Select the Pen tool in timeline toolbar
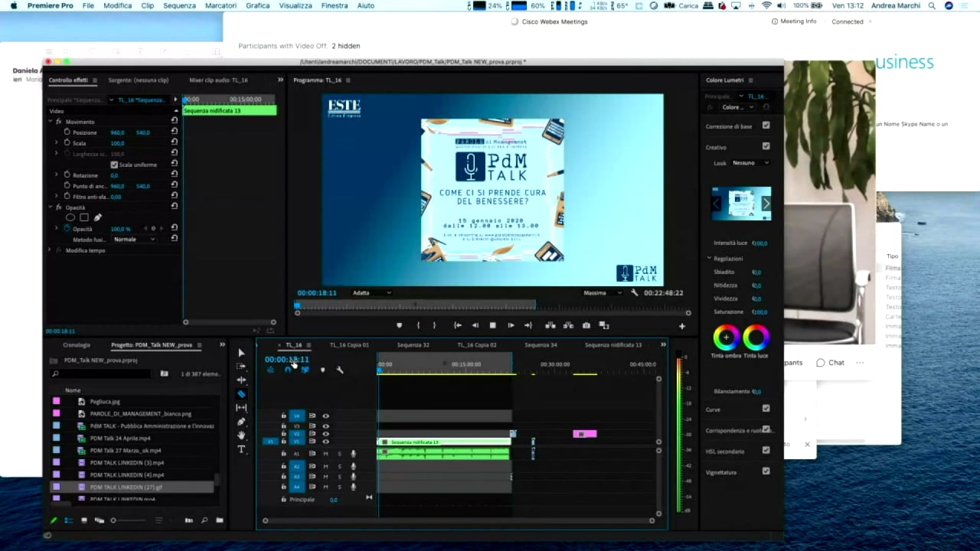This screenshot has height=551, width=980. tap(241, 422)
